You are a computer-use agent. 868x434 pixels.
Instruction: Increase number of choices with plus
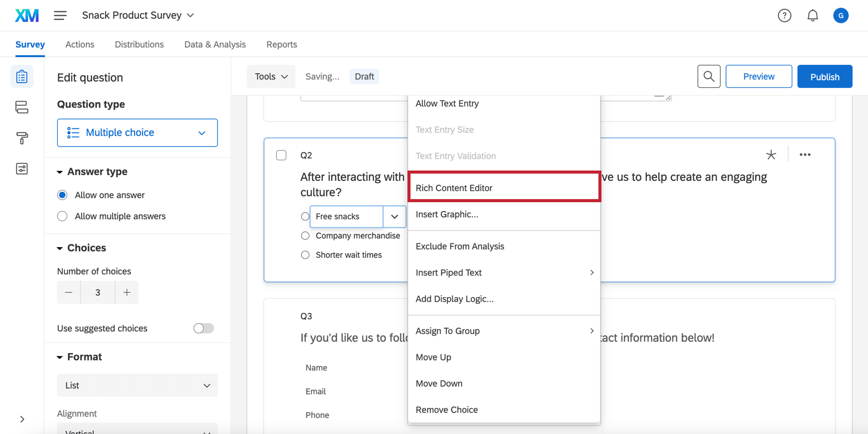tap(127, 293)
